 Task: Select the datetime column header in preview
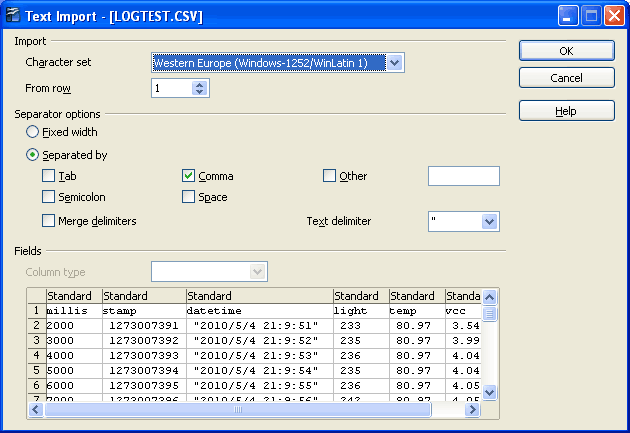pos(259,296)
